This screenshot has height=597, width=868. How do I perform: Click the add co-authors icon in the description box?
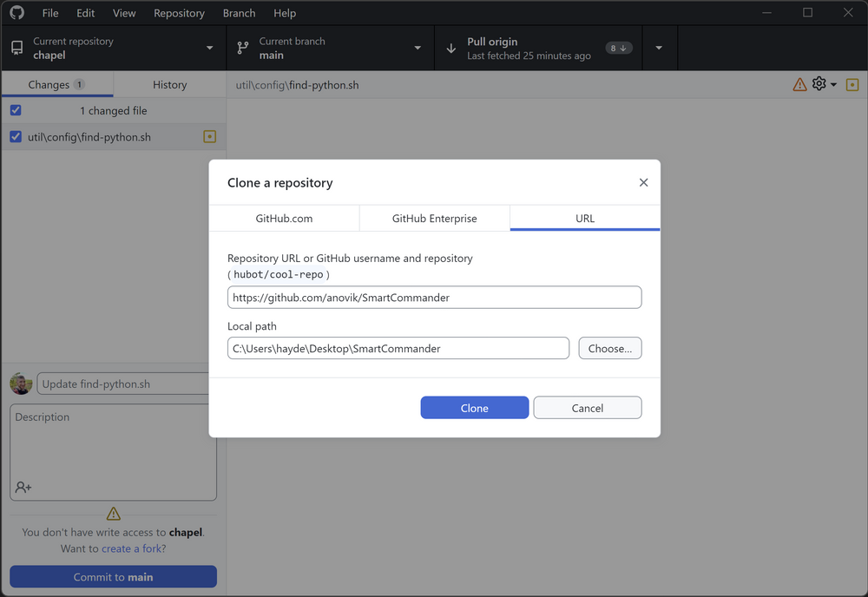(22, 487)
